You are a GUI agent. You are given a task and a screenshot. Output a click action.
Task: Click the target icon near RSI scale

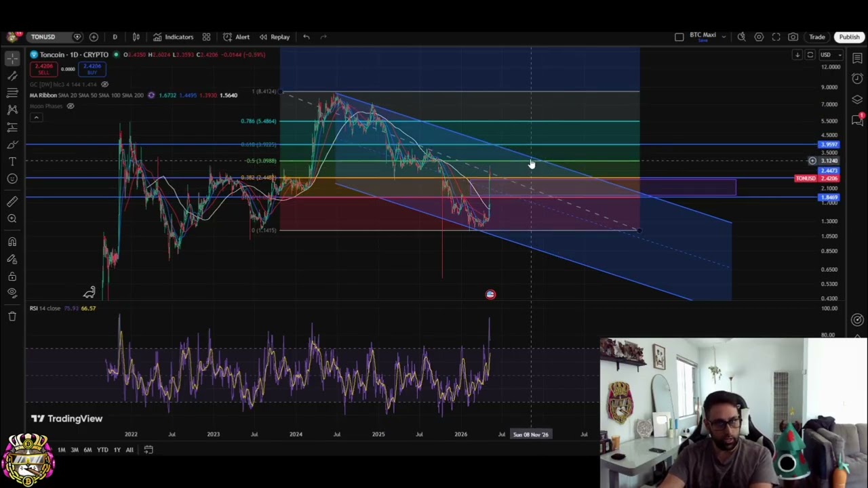(x=857, y=320)
